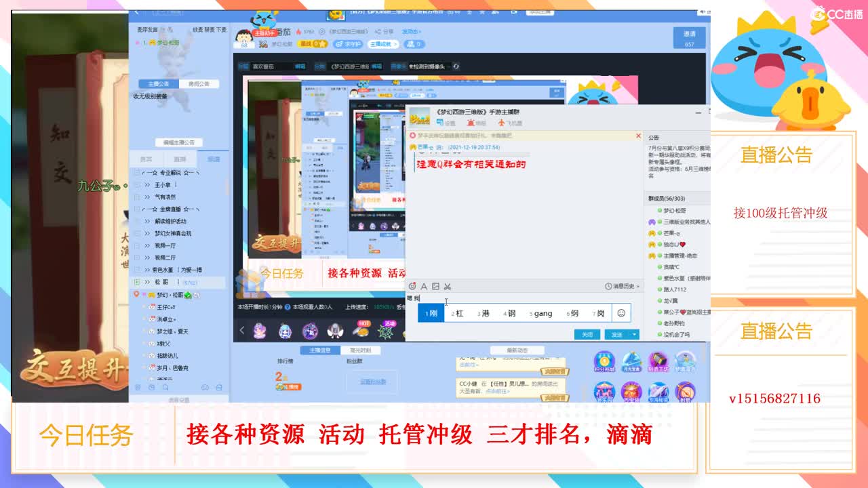Select the 主播信息 tab
The image size is (868, 488).
click(320, 350)
